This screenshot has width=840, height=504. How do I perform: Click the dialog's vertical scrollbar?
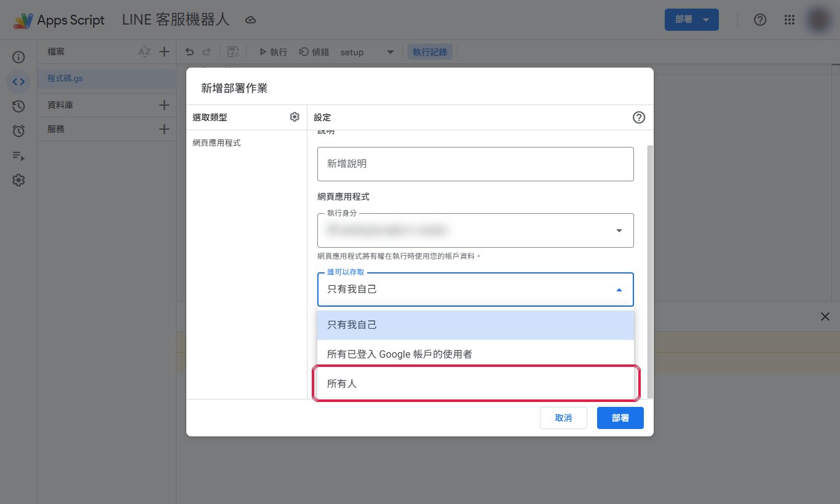click(651, 272)
